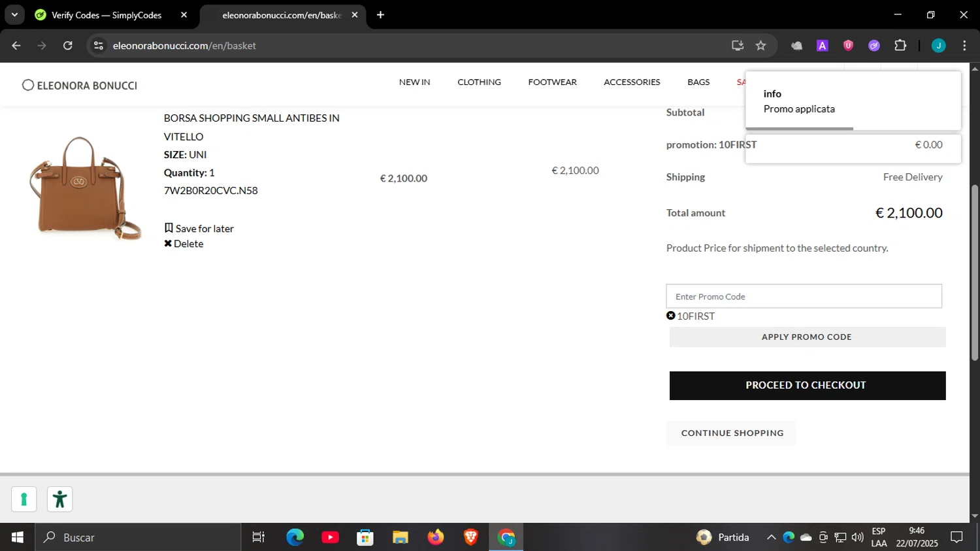The height and width of the screenshot is (551, 980).
Task: Open the green footer widget icon
Action: coord(24,499)
